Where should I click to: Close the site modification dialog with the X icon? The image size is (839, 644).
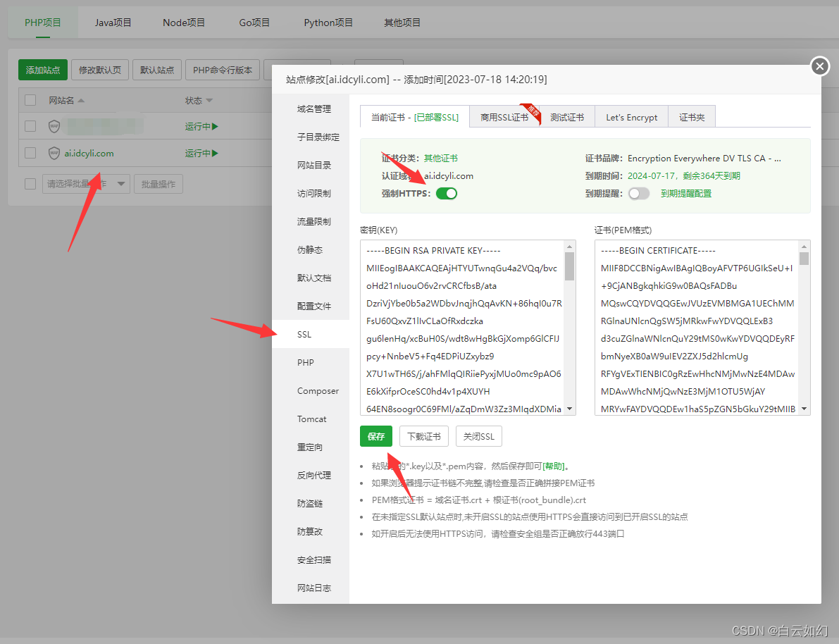click(x=819, y=66)
